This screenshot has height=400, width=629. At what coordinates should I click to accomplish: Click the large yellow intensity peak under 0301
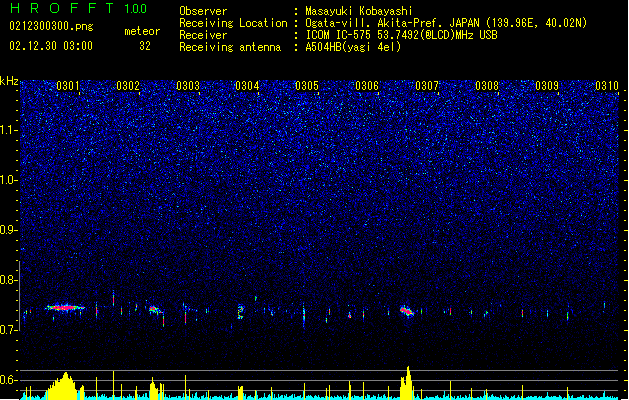(62, 386)
